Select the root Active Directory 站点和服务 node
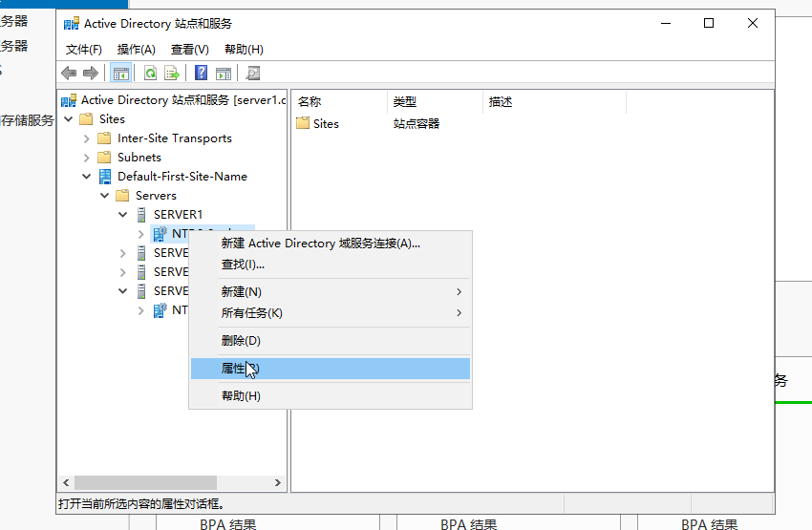 [183, 100]
